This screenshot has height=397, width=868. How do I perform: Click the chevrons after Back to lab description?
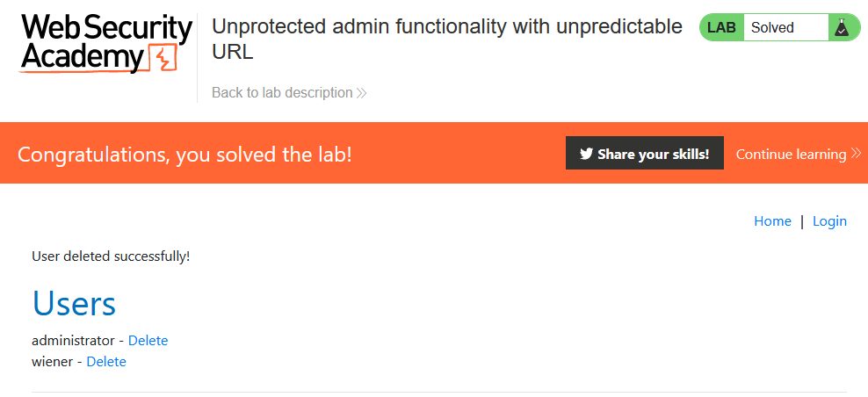click(362, 93)
